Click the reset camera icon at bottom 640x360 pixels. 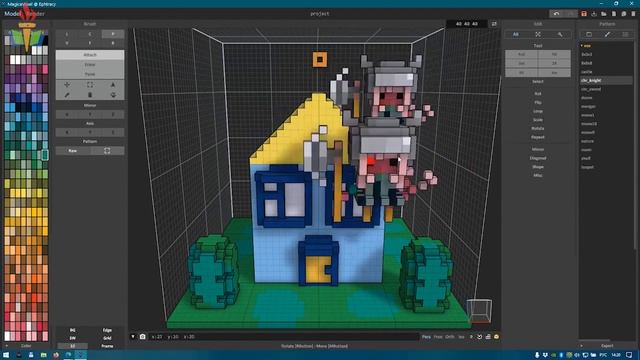click(480, 337)
